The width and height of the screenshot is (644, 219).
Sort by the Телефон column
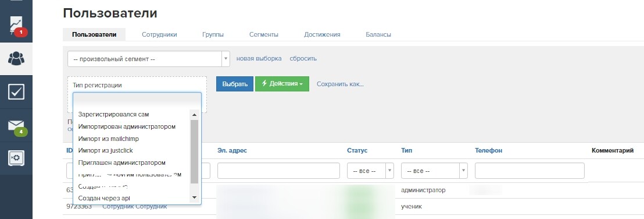pos(488,151)
